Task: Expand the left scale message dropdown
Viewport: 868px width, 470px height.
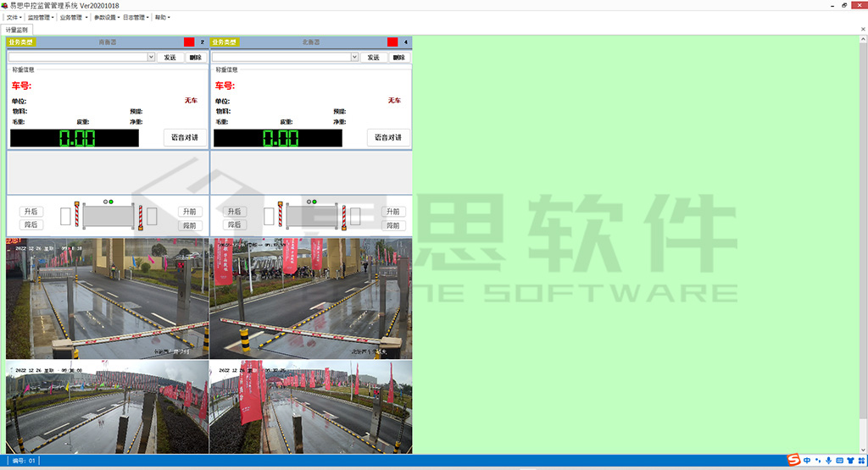Action: pos(151,58)
